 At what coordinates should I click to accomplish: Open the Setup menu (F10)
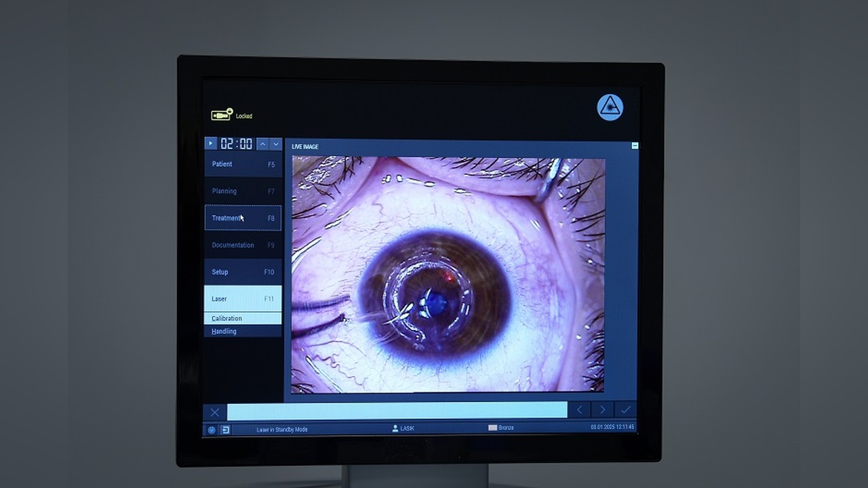pyautogui.click(x=243, y=272)
